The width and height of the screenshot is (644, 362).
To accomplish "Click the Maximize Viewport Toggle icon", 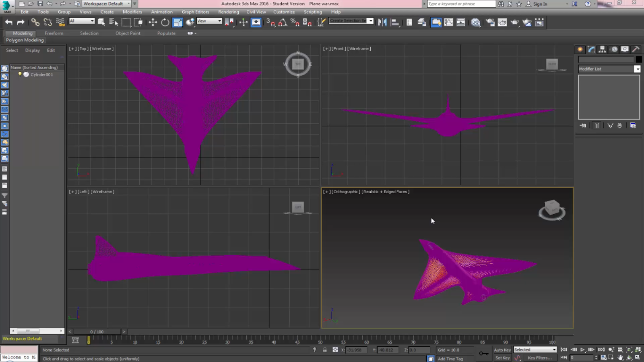I will pyautogui.click(x=638, y=357).
